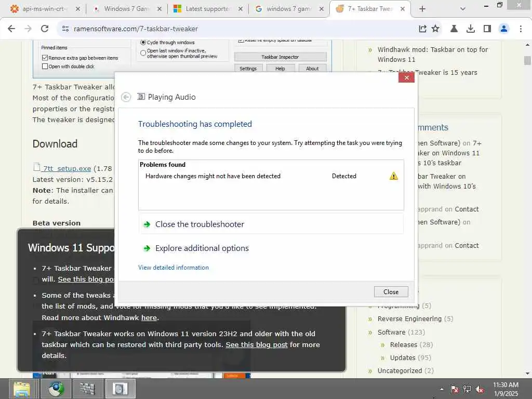The width and height of the screenshot is (532, 399).
Task: Click the page vertical scrollbar thumb
Action: 527,60
